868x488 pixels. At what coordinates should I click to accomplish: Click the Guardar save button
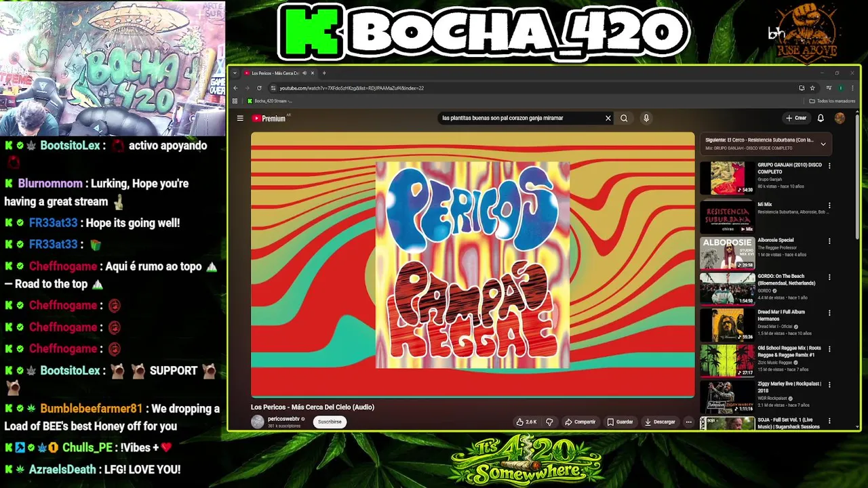[x=620, y=422]
